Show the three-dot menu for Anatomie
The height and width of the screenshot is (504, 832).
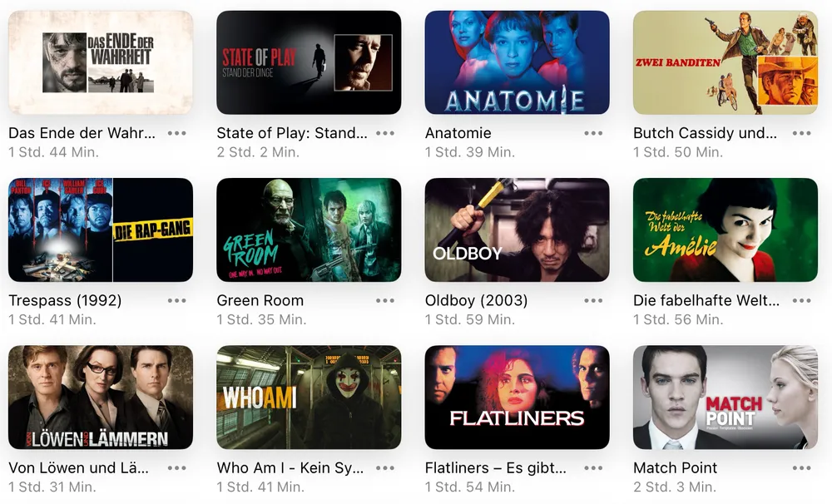click(593, 133)
